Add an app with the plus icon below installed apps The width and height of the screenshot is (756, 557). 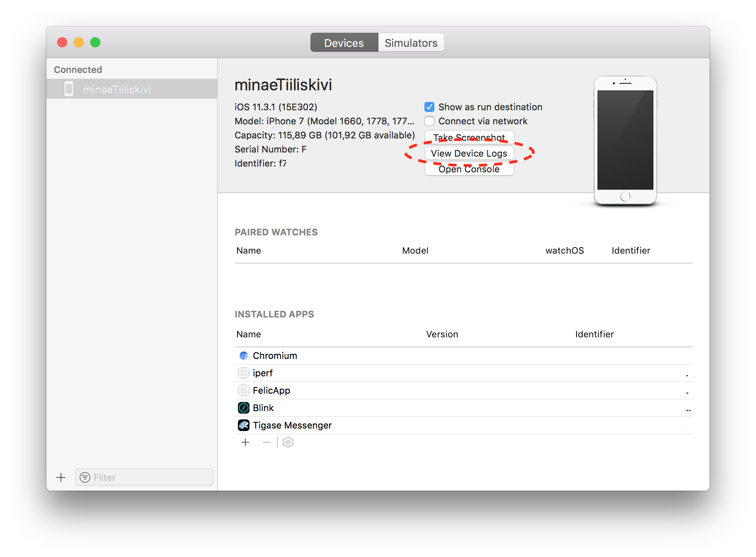click(x=245, y=442)
